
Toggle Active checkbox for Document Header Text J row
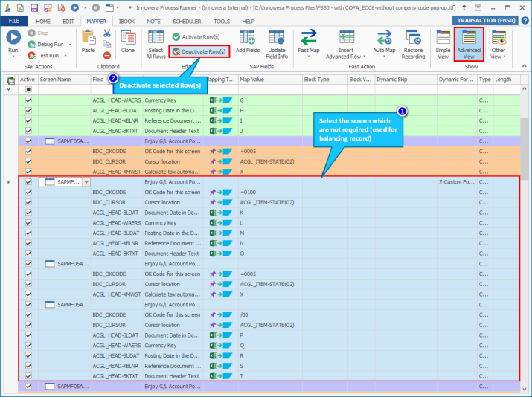pyautogui.click(x=28, y=130)
